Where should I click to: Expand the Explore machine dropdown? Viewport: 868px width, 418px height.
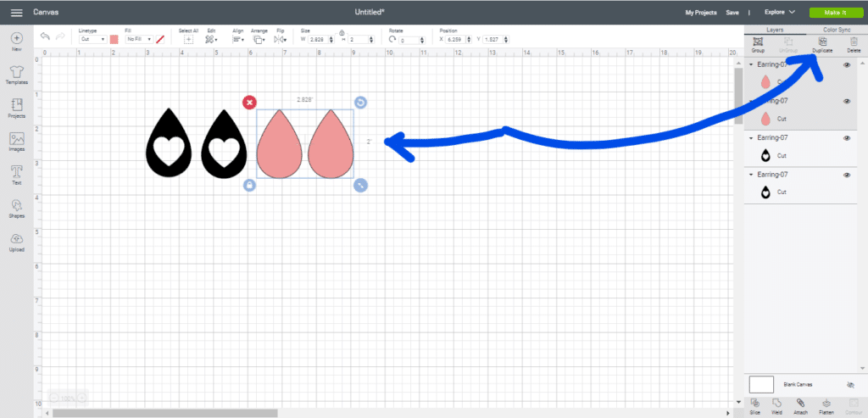(x=779, y=13)
